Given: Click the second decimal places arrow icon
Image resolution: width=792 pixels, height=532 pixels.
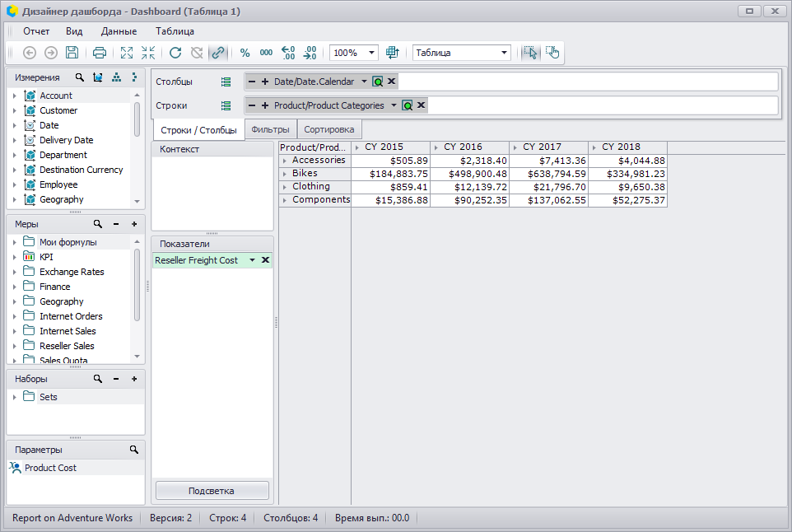Looking at the screenshot, I should [310, 53].
